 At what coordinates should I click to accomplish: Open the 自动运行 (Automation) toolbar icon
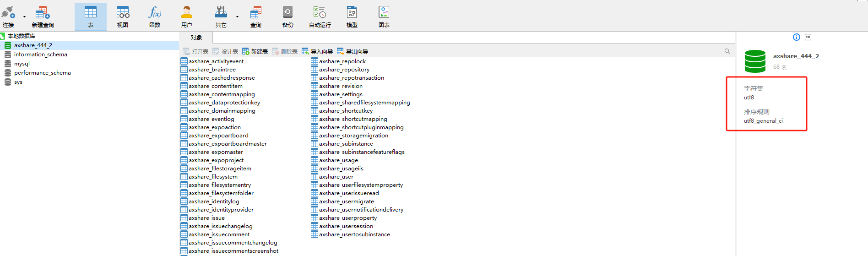pos(320,16)
